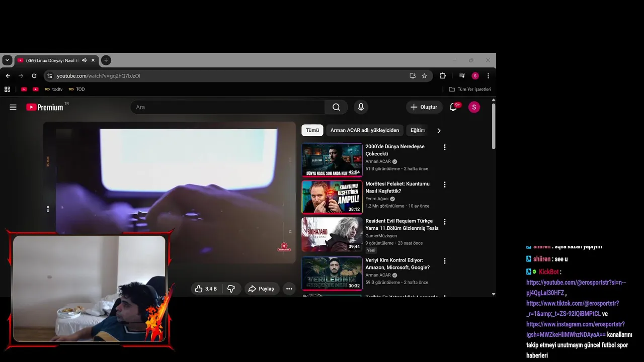Open Resident Evil Requiem video thumbnail
Image resolution: width=644 pixels, height=362 pixels.
click(332, 234)
